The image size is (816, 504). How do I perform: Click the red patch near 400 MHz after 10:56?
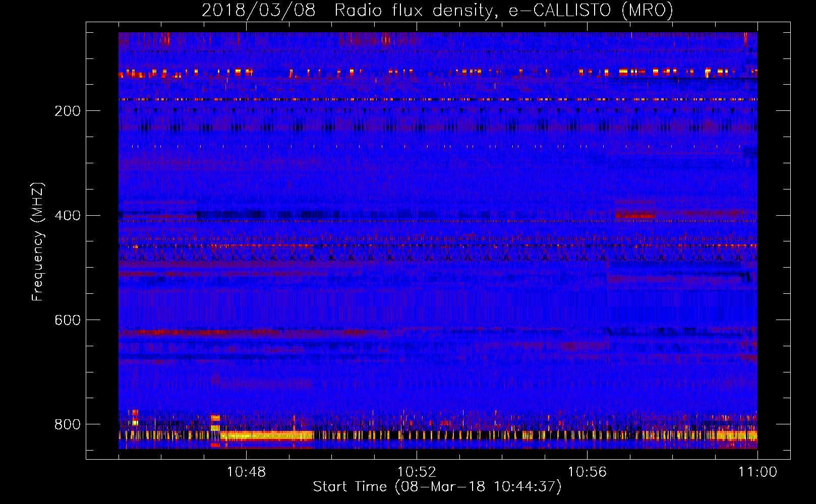click(635, 215)
